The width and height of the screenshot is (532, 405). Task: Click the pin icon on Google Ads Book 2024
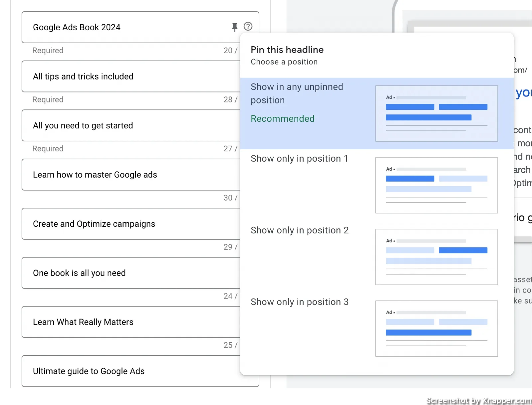tap(235, 27)
